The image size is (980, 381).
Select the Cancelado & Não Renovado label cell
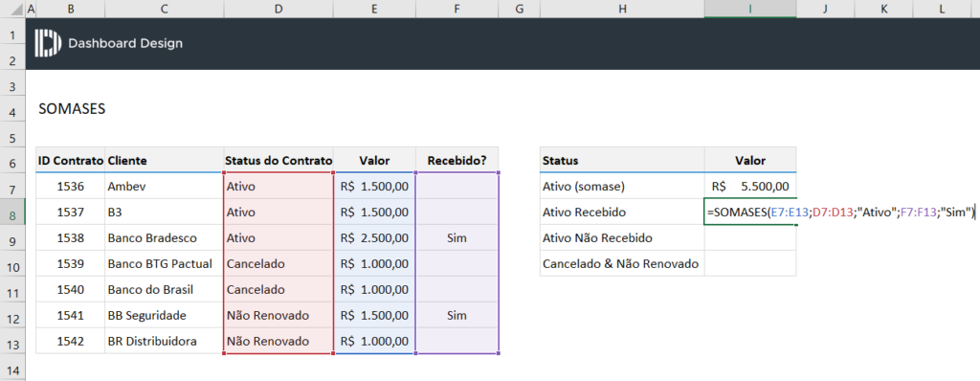coord(622,264)
